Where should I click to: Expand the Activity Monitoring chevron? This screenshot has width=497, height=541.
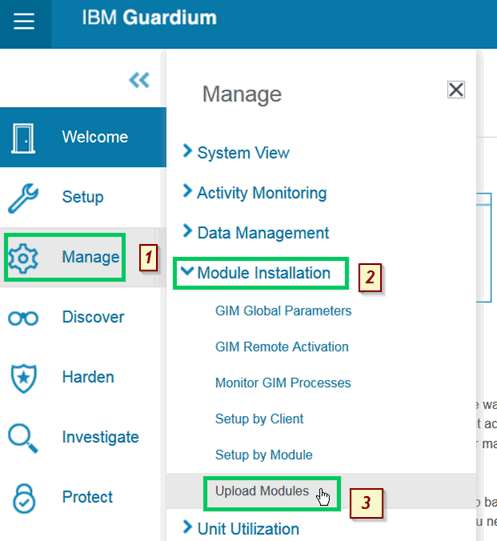click(x=187, y=191)
